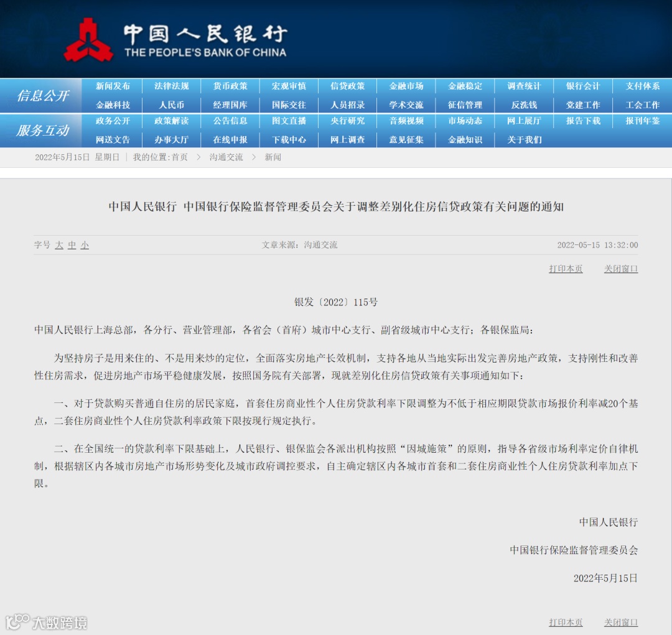Select 征信管理 link
Screen dimensions: 672x635
coord(465,105)
